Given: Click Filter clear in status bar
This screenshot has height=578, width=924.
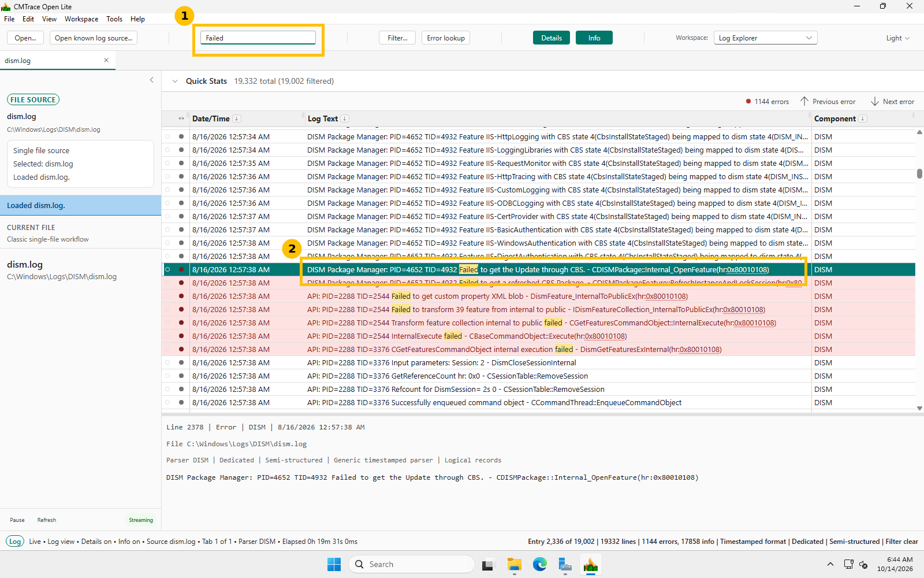Looking at the screenshot, I should [x=902, y=542].
